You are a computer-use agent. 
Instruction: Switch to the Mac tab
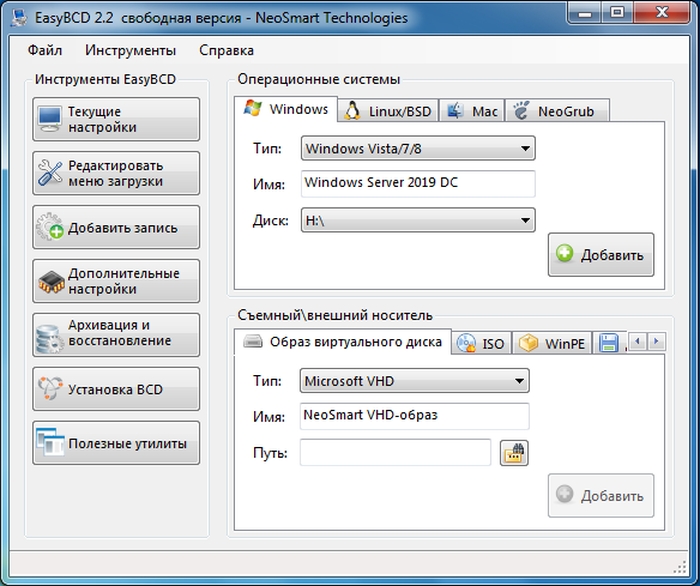(x=472, y=111)
